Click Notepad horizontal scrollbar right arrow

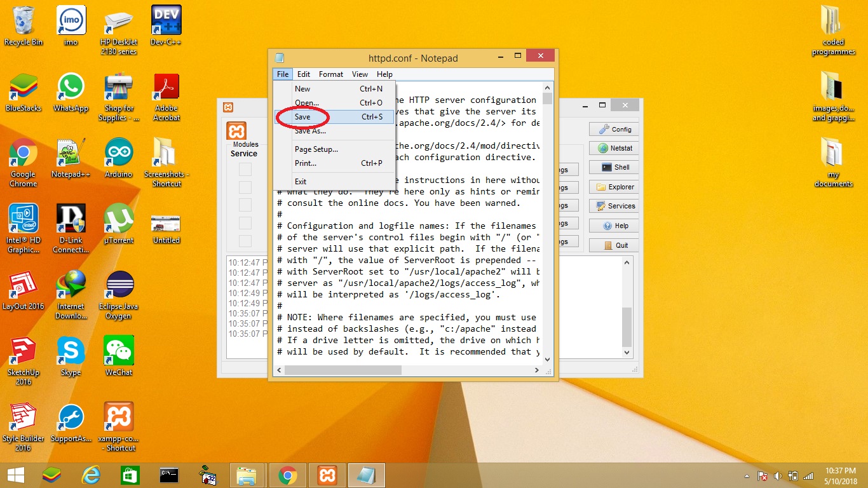click(537, 369)
